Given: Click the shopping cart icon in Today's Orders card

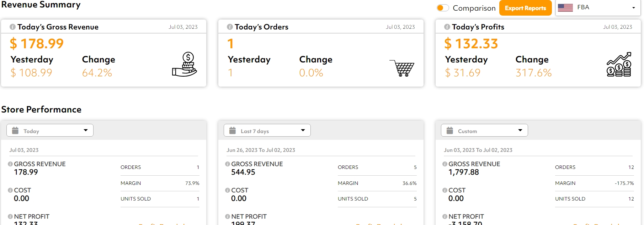Looking at the screenshot, I should pos(402,67).
